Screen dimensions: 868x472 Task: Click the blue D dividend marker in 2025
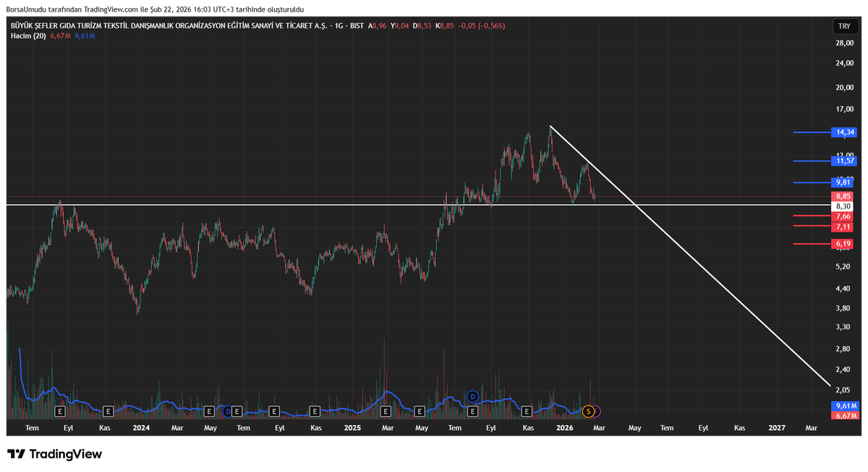(472, 396)
